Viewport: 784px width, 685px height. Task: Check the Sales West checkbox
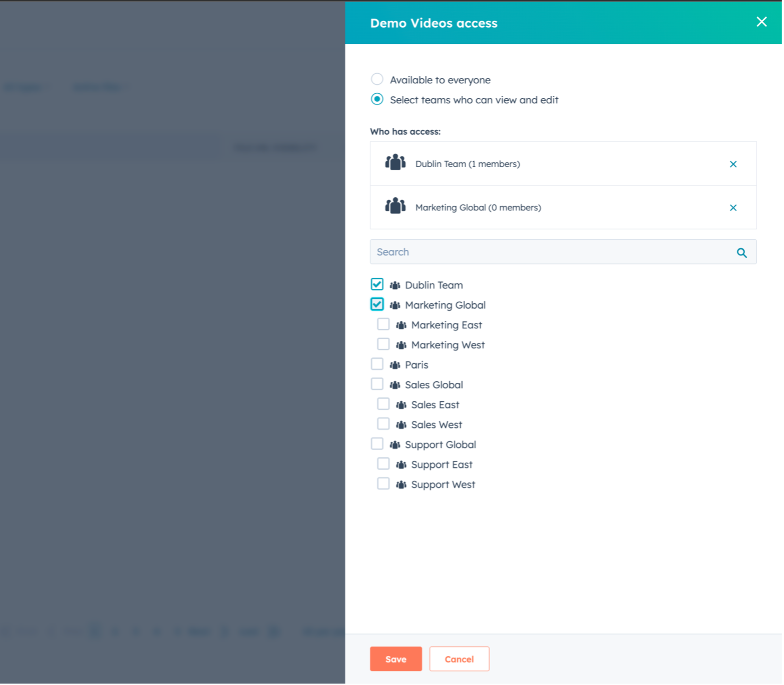coord(384,425)
